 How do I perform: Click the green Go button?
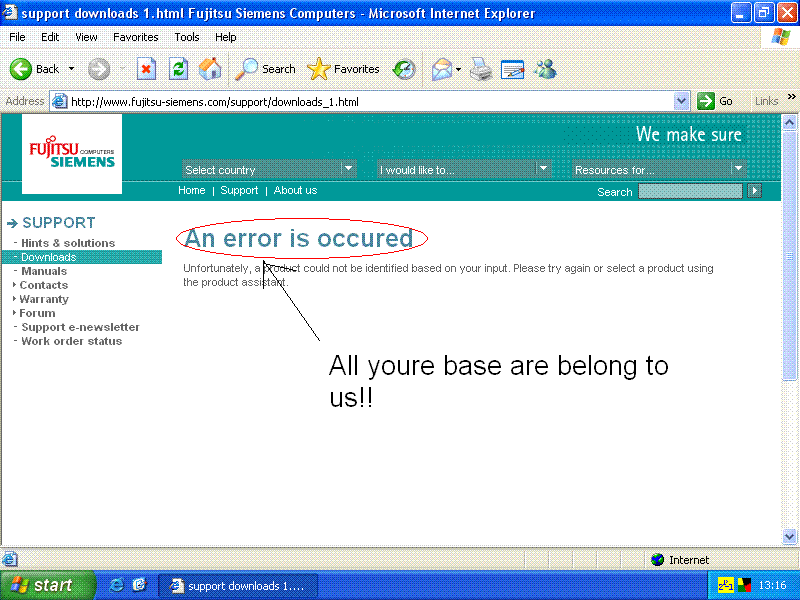715,101
